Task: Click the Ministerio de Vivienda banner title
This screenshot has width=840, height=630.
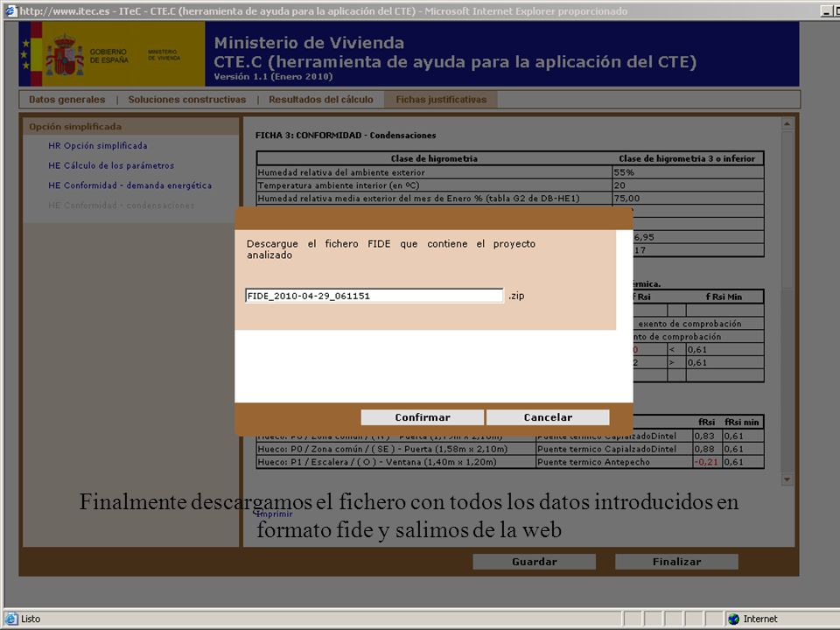Action: (x=309, y=43)
